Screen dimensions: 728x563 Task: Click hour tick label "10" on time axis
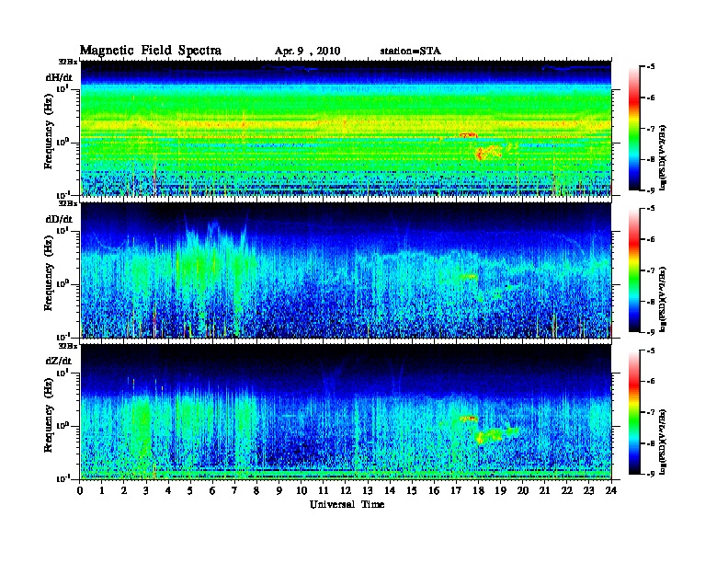click(x=301, y=491)
